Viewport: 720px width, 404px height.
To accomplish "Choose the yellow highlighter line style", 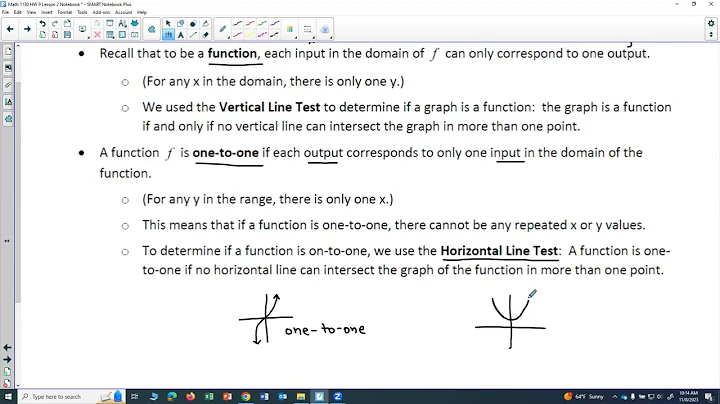I will [x=250, y=34].
